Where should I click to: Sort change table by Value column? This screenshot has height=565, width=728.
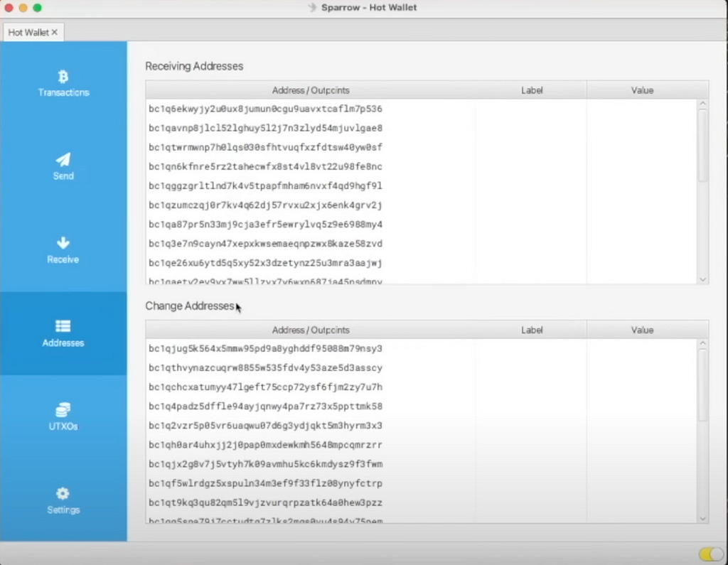click(642, 330)
